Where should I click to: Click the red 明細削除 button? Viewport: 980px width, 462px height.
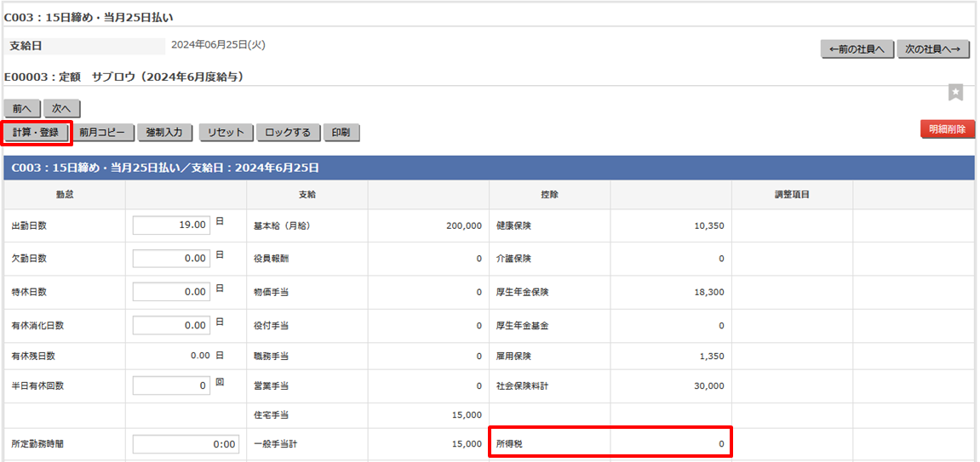coord(947,129)
